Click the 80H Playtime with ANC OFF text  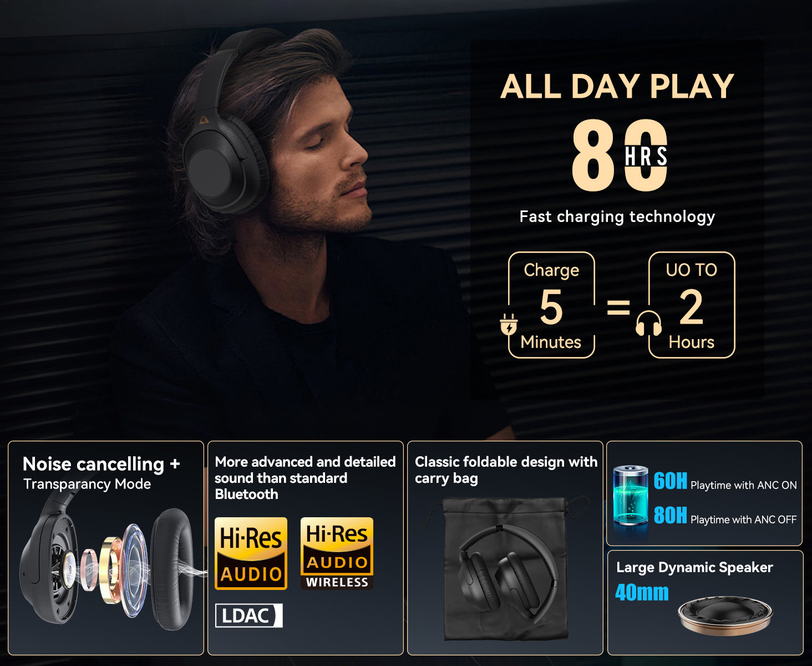[x=725, y=516]
